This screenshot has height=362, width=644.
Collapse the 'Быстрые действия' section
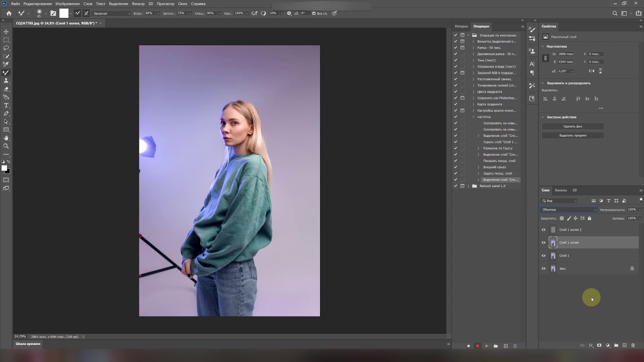(x=543, y=117)
